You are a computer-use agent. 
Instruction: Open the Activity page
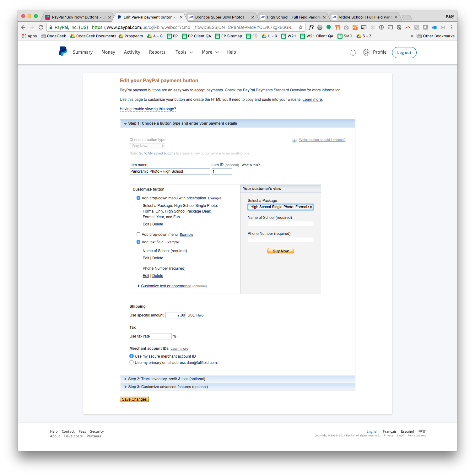[x=132, y=52]
